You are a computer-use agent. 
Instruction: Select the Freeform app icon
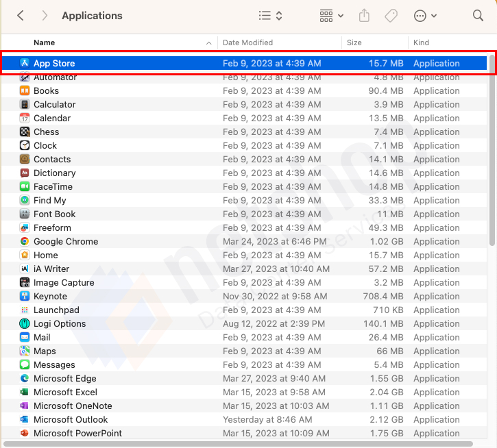click(x=25, y=227)
